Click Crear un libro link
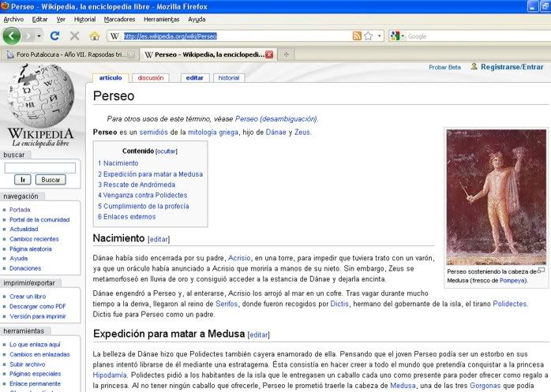Viewport: 551px width, 392px height. pyautogui.click(x=28, y=297)
